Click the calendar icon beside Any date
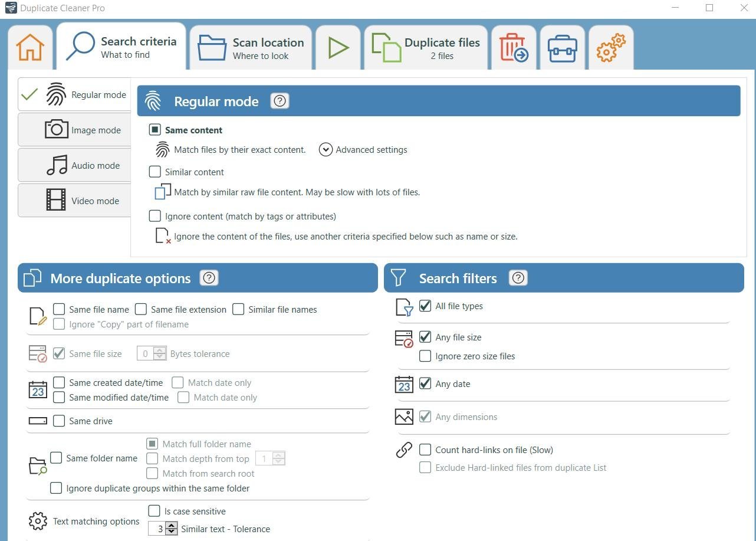 click(404, 384)
